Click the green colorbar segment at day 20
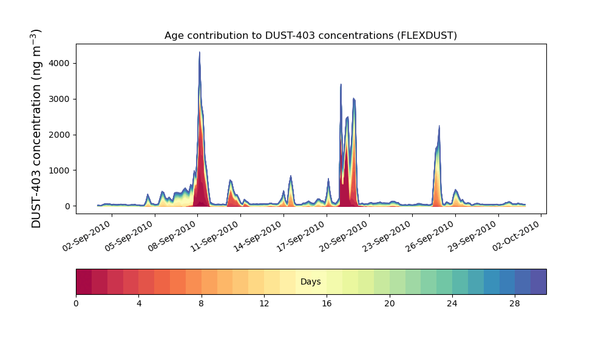Image resolution: width=607 pixels, height=364 pixels. coord(398,281)
